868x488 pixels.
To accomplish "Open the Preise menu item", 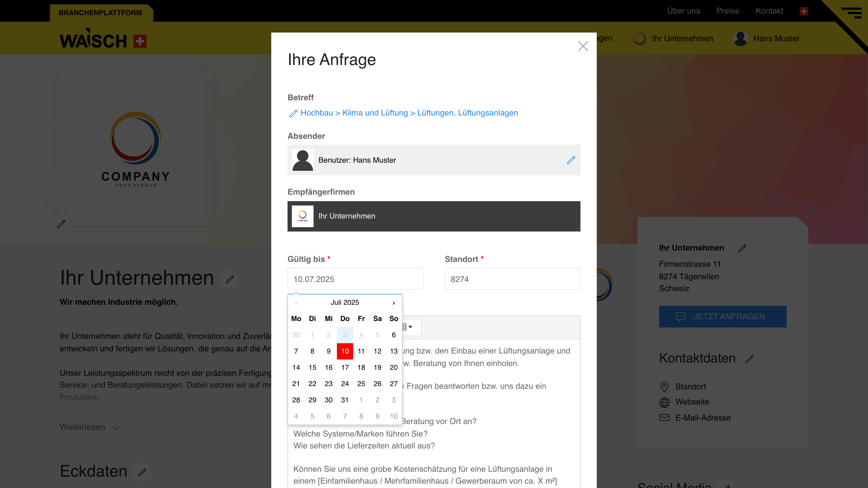I will [x=727, y=11].
